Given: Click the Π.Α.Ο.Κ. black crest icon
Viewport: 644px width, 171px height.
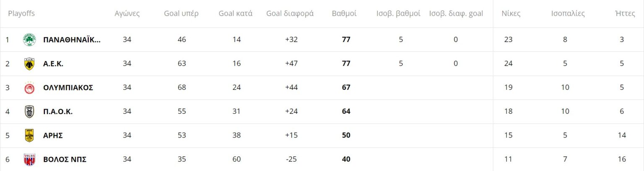Looking at the screenshot, I should (x=29, y=112).
